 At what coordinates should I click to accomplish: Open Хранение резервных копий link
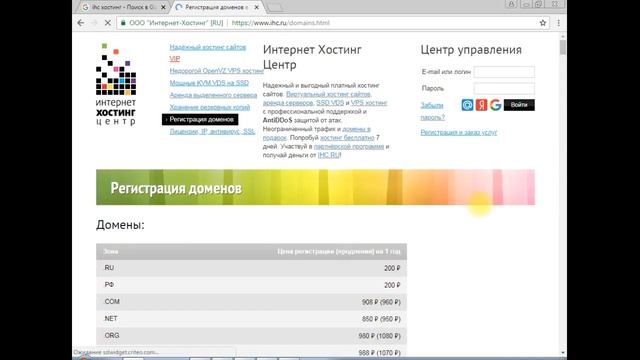click(x=209, y=107)
